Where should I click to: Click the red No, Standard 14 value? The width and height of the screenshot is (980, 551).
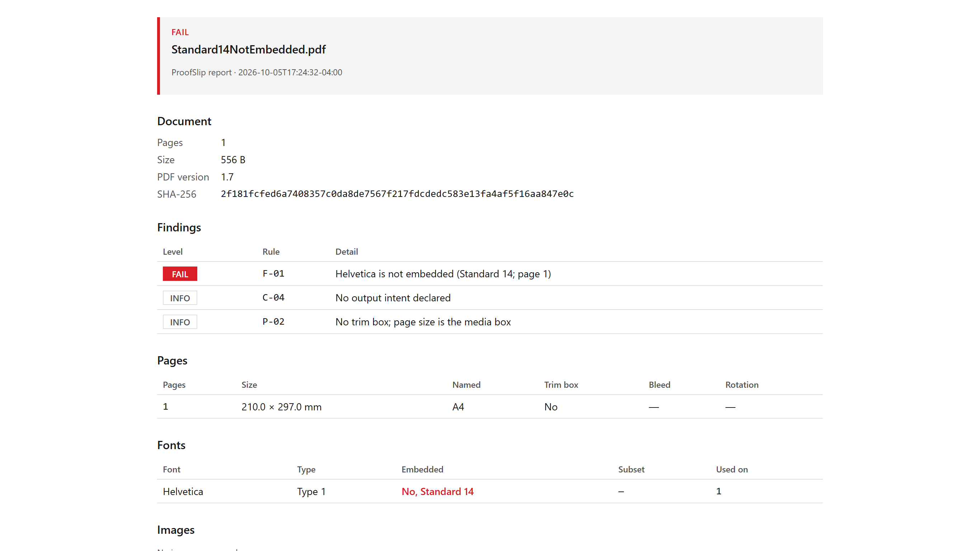pyautogui.click(x=438, y=491)
